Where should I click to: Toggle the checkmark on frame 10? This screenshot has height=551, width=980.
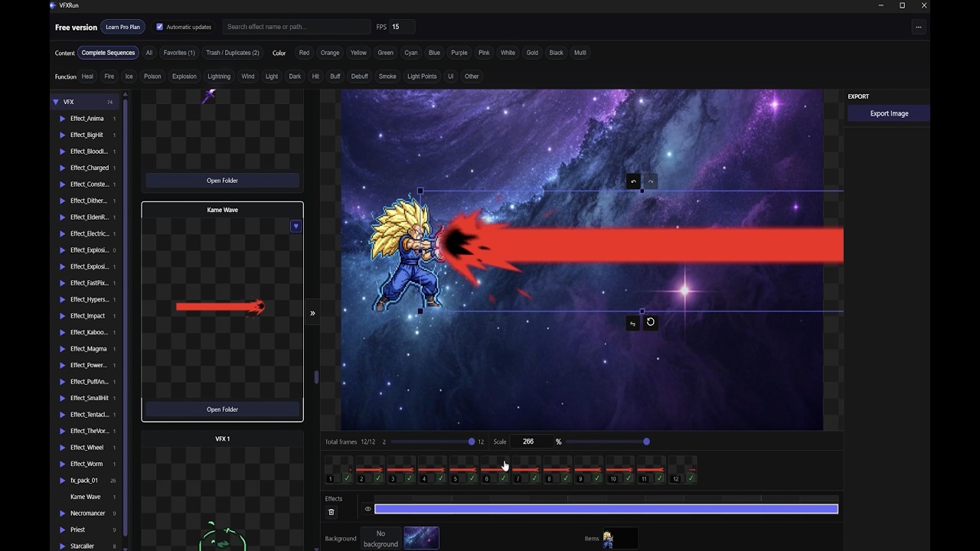click(629, 478)
